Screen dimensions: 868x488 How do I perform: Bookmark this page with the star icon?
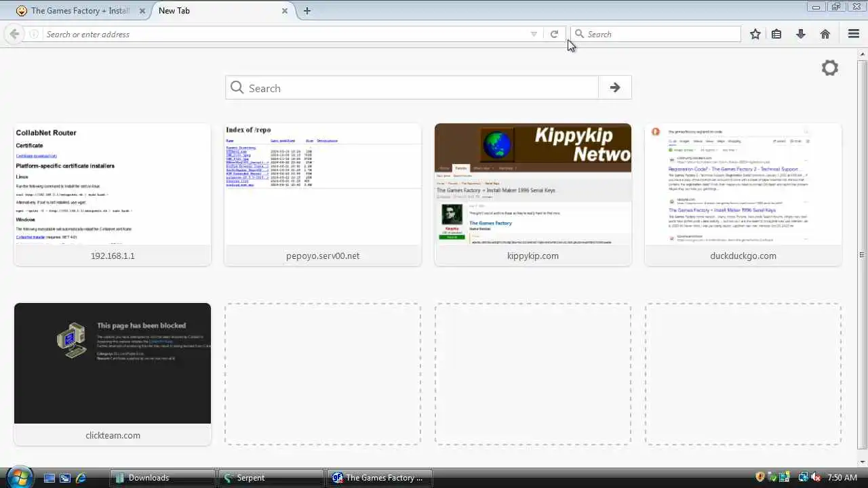[x=755, y=34]
